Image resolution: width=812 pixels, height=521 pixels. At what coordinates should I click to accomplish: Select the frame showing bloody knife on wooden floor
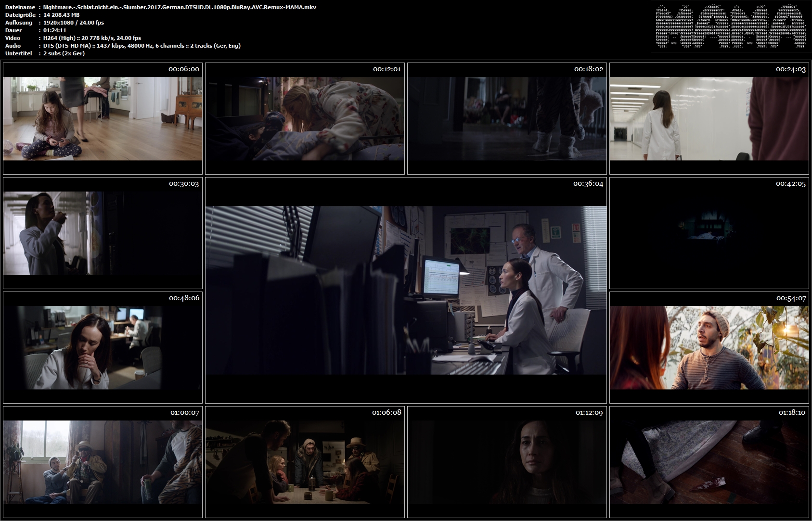pos(709,462)
